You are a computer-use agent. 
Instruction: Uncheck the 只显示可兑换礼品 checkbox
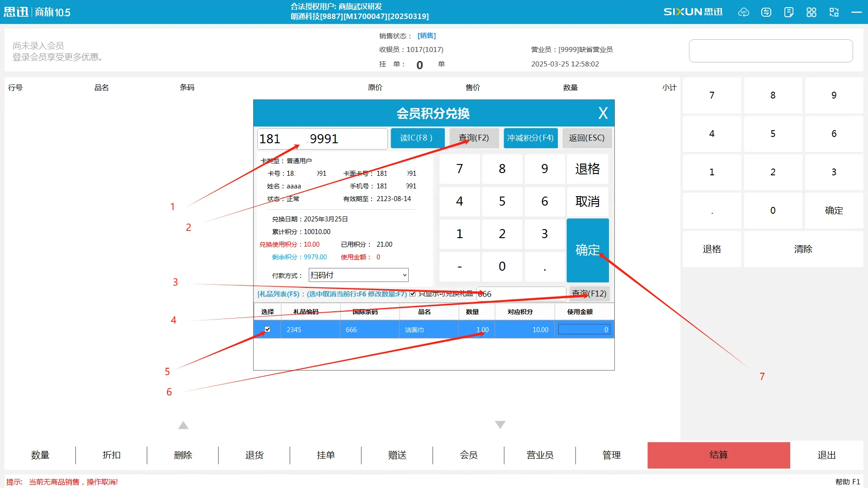click(413, 294)
